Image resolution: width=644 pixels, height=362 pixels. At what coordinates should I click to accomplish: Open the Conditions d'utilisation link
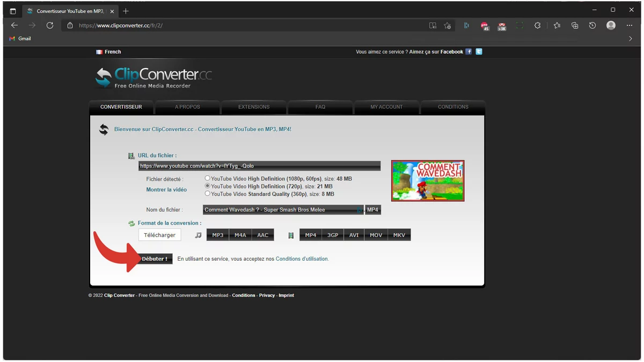(x=302, y=258)
